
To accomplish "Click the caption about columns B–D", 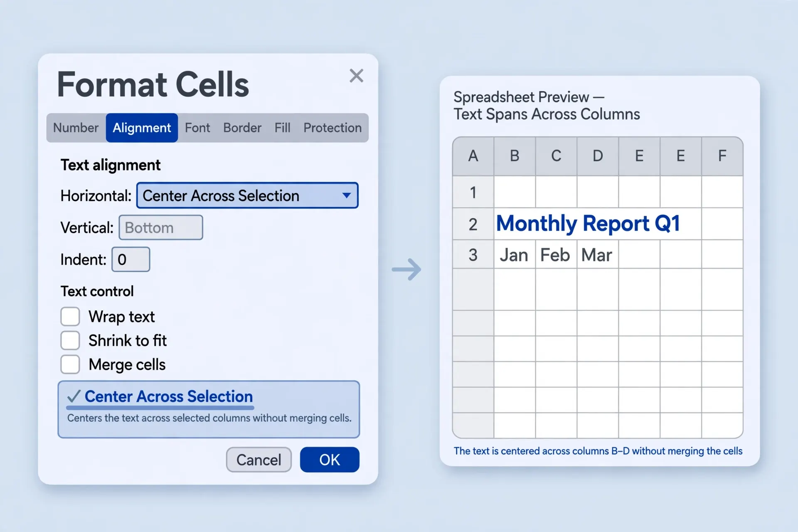I will point(598,451).
